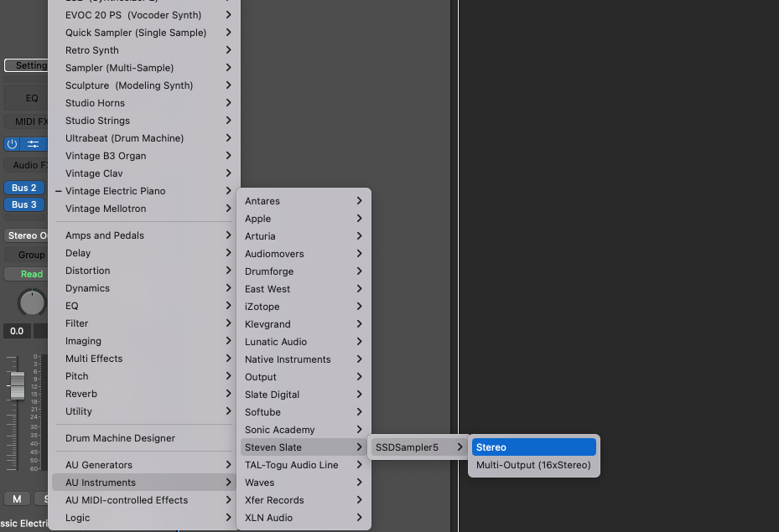
Task: Open the EQ slot on channel strip
Action: [26, 98]
